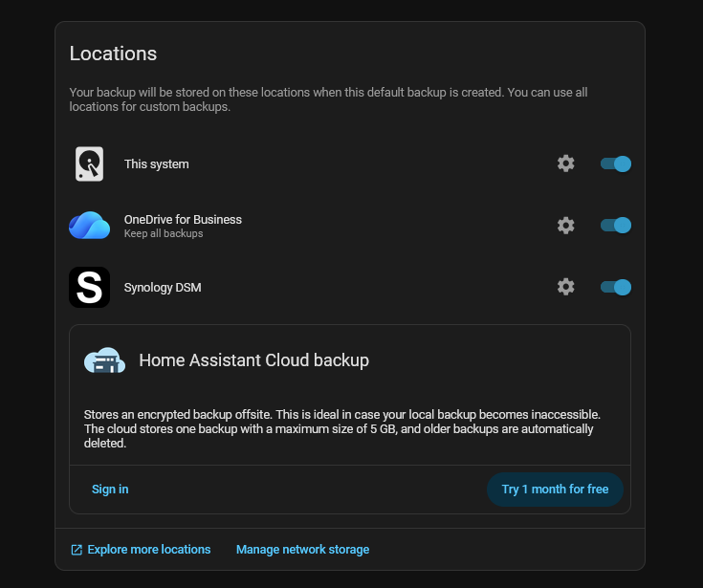The height and width of the screenshot is (588, 703).
Task: Open settings gear for This system
Action: pyautogui.click(x=566, y=163)
